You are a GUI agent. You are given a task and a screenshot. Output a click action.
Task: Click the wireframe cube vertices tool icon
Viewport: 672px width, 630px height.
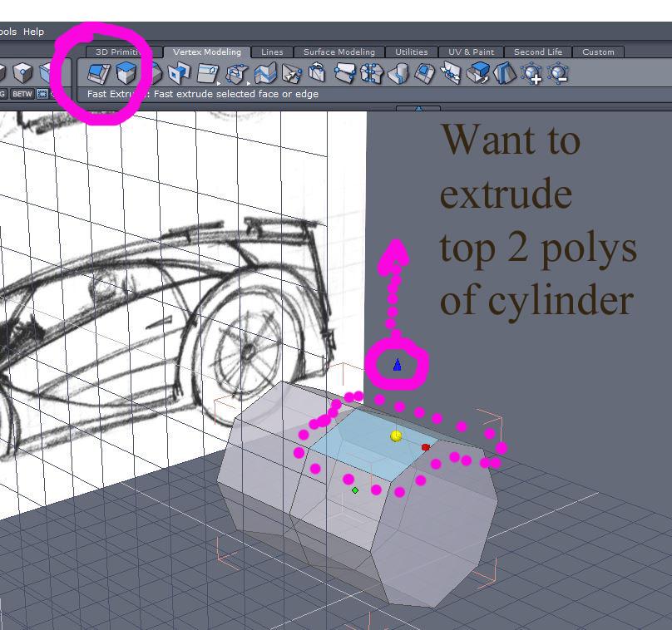pyautogui.click(x=235, y=74)
